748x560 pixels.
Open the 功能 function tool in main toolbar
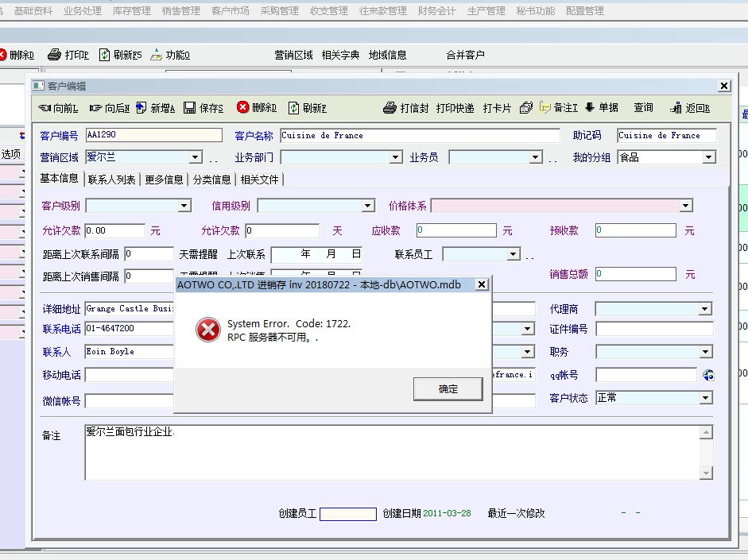pyautogui.click(x=157, y=55)
